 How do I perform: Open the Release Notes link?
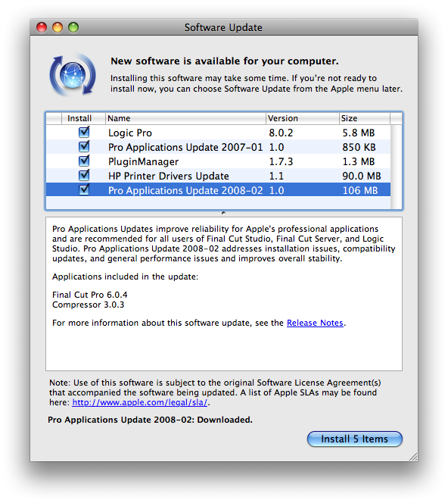click(x=315, y=323)
